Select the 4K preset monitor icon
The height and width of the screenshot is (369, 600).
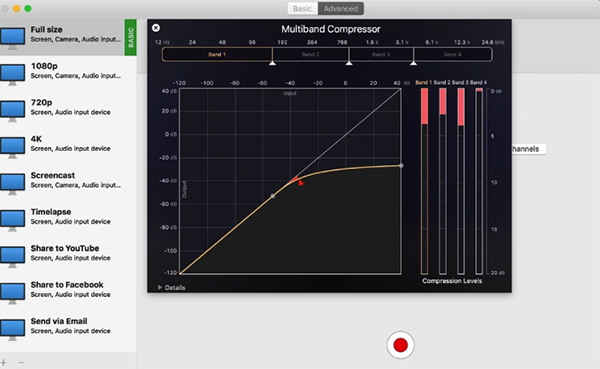point(13,147)
